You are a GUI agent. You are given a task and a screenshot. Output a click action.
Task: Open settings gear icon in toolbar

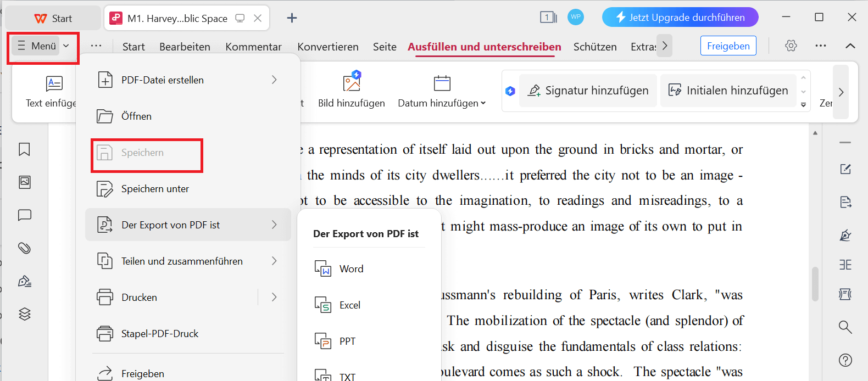point(791,46)
